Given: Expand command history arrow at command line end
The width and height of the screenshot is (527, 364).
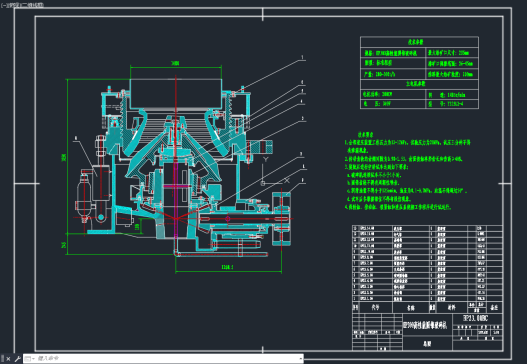Looking at the screenshot, I should pos(300,359).
